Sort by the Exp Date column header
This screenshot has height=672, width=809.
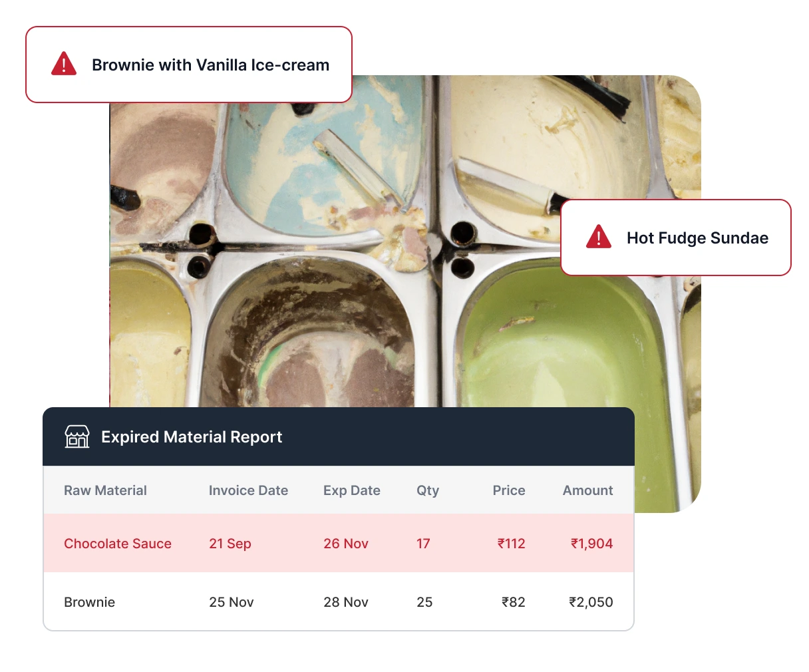point(352,490)
